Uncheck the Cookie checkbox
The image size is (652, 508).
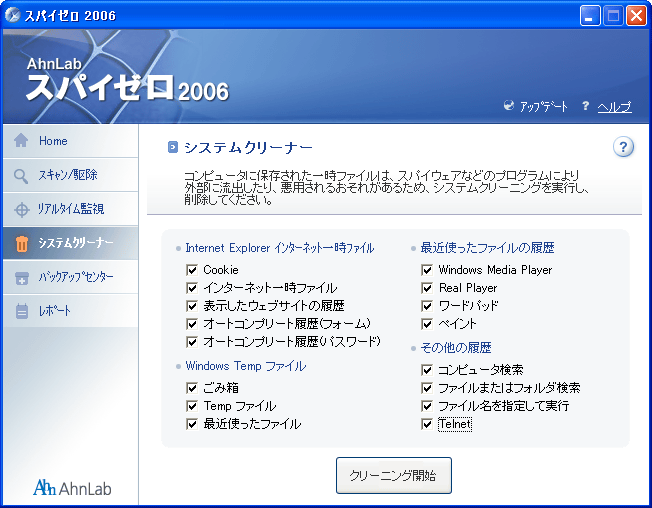[x=192, y=270]
